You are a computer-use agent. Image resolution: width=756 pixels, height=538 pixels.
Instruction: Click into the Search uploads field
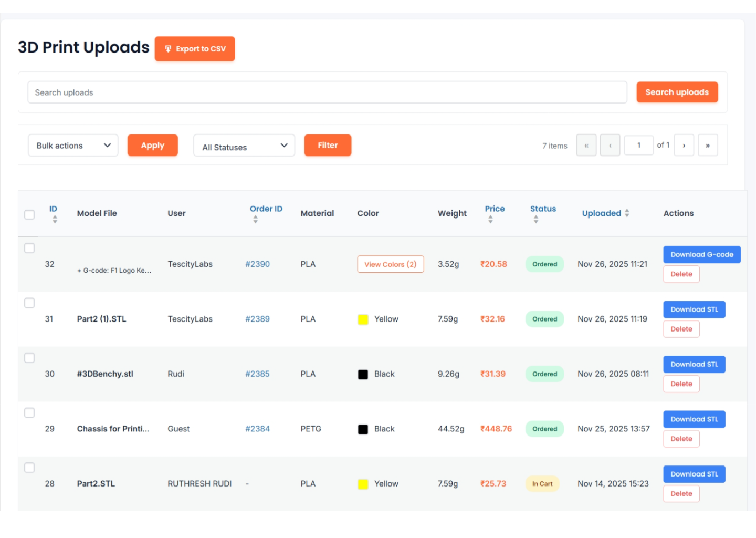327,92
